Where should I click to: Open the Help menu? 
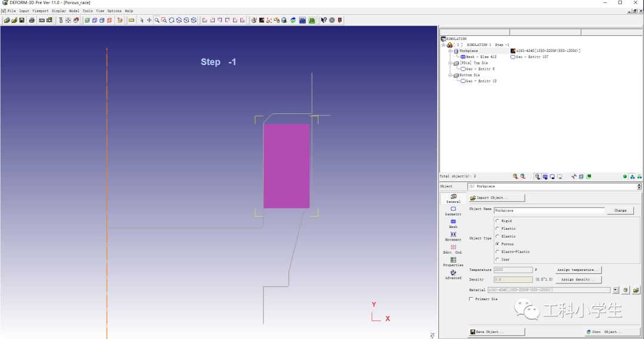[x=129, y=11]
